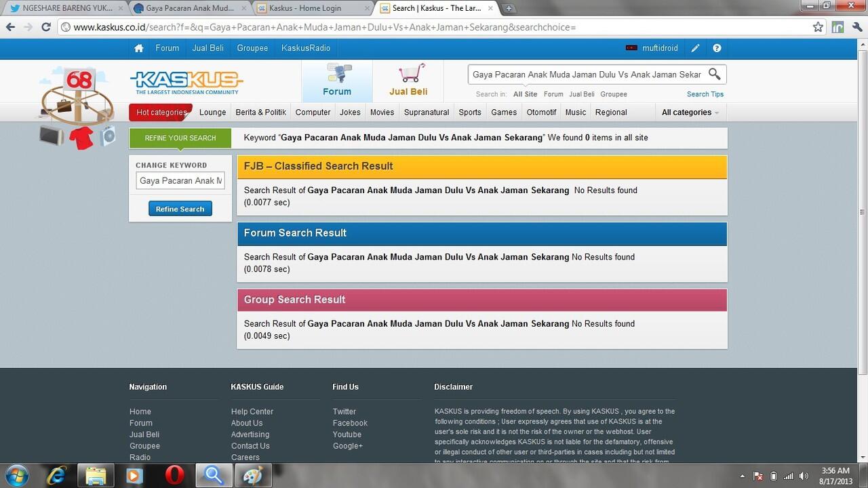Set search scope to Forum
This screenshot has height=488, width=868.
click(x=553, y=94)
